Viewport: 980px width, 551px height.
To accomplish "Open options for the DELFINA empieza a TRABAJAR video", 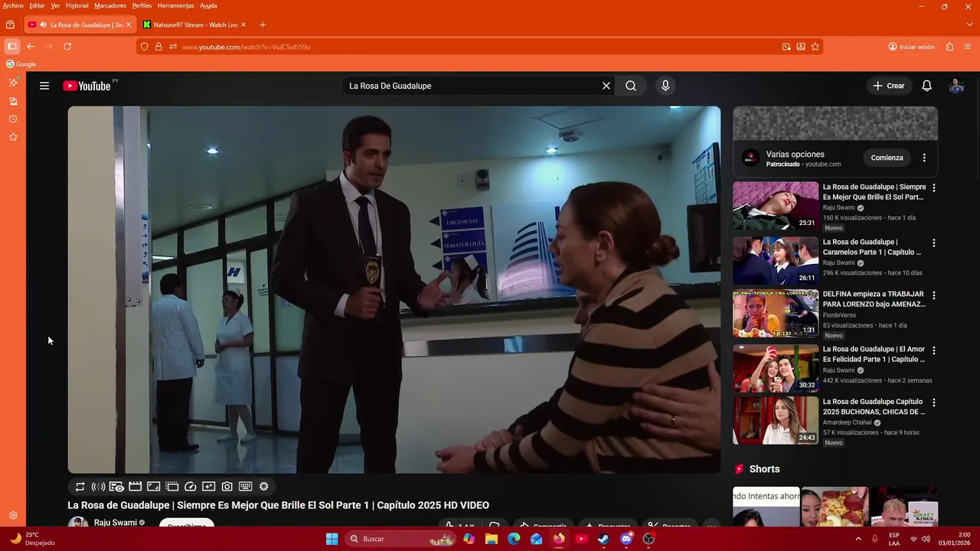I will [x=933, y=295].
